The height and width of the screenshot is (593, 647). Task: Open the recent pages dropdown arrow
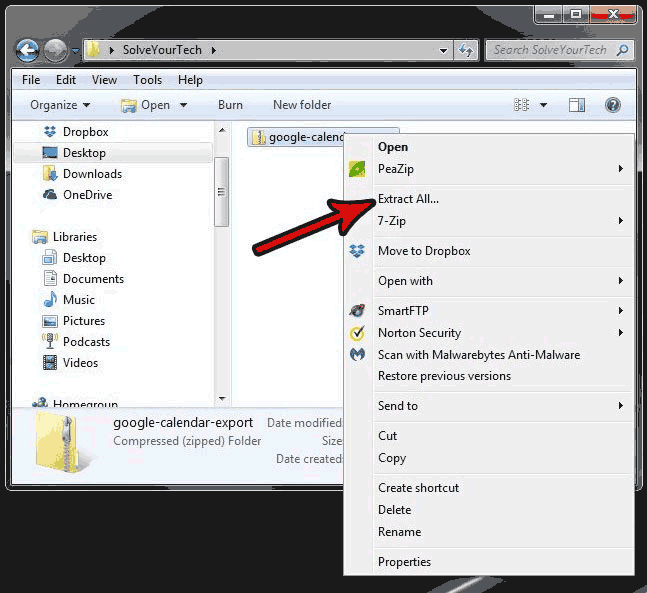(76, 51)
